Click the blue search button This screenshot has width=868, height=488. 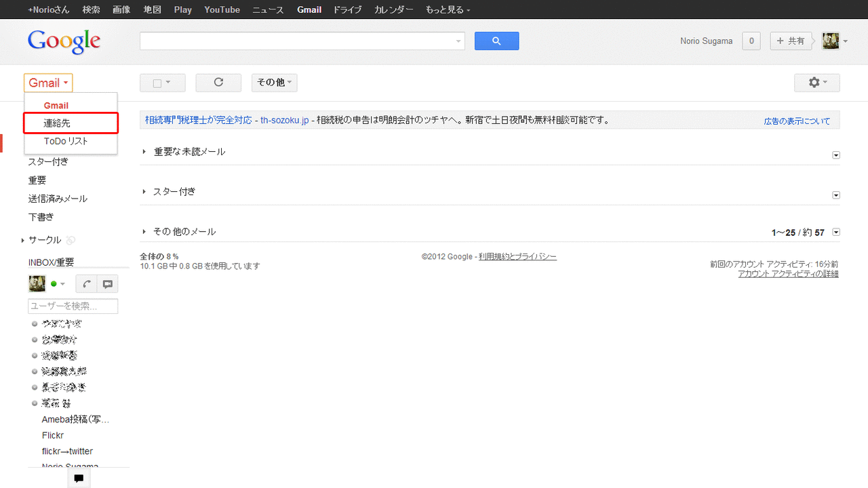pos(496,41)
